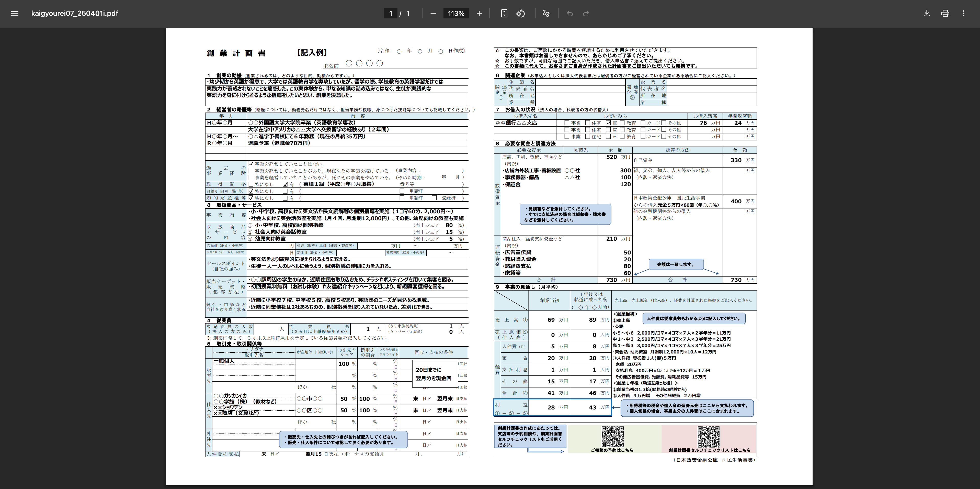The image size is (980, 489).
Task: Click 事業を経営していたことはない checkbox
Action: pyautogui.click(x=251, y=164)
